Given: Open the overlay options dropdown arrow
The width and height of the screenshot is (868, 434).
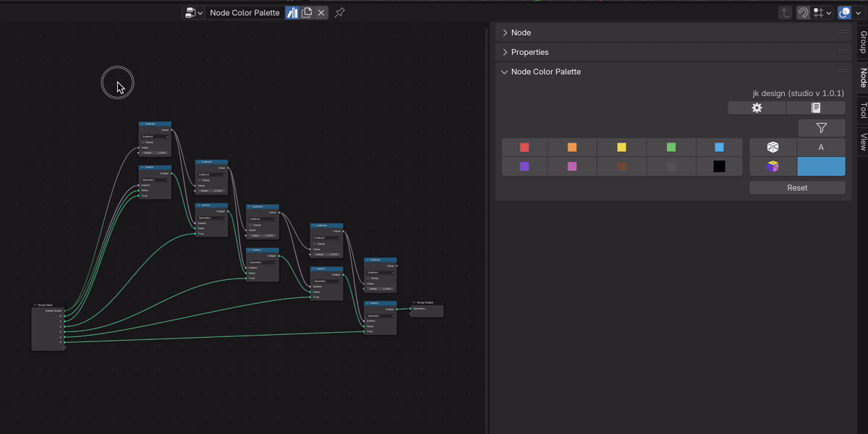Looking at the screenshot, I should point(859,13).
